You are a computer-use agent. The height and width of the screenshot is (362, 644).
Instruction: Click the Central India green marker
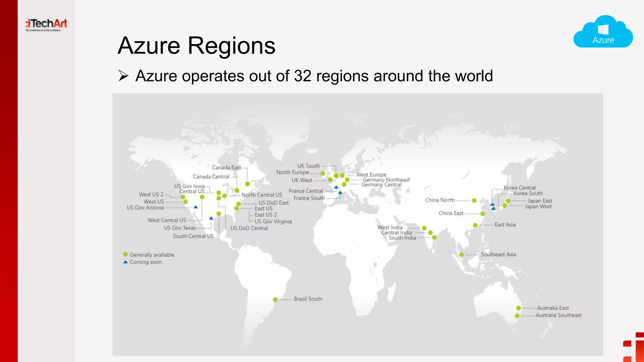(x=430, y=233)
